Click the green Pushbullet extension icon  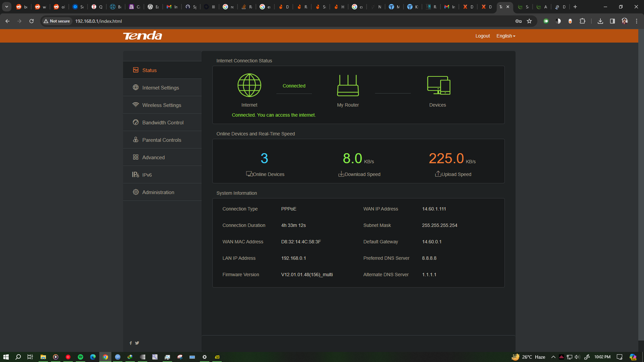pyautogui.click(x=546, y=21)
